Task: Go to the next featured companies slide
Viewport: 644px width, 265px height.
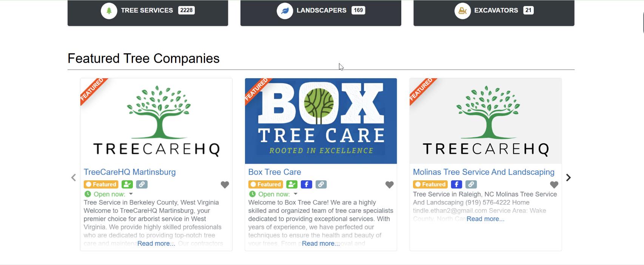Action: tap(568, 178)
